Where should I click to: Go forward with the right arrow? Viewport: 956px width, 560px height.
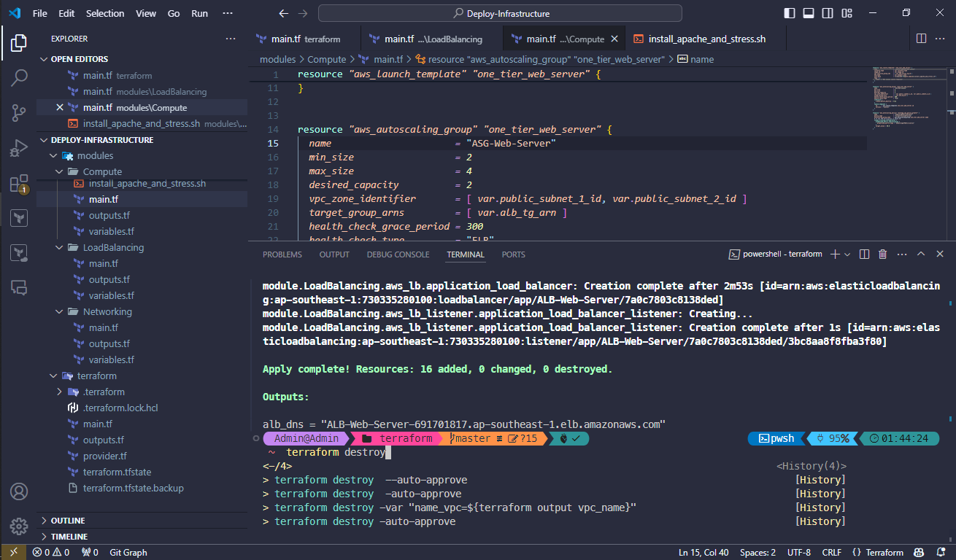coord(303,13)
